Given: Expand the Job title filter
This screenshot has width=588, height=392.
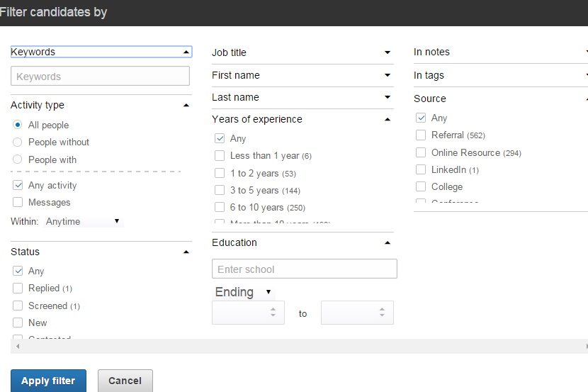Looking at the screenshot, I should (x=387, y=52).
